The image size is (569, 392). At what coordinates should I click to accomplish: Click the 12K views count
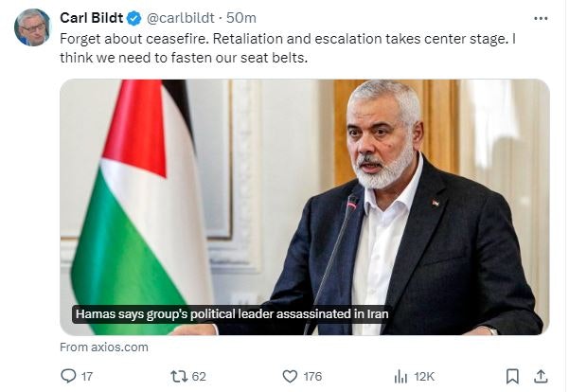[x=423, y=376]
